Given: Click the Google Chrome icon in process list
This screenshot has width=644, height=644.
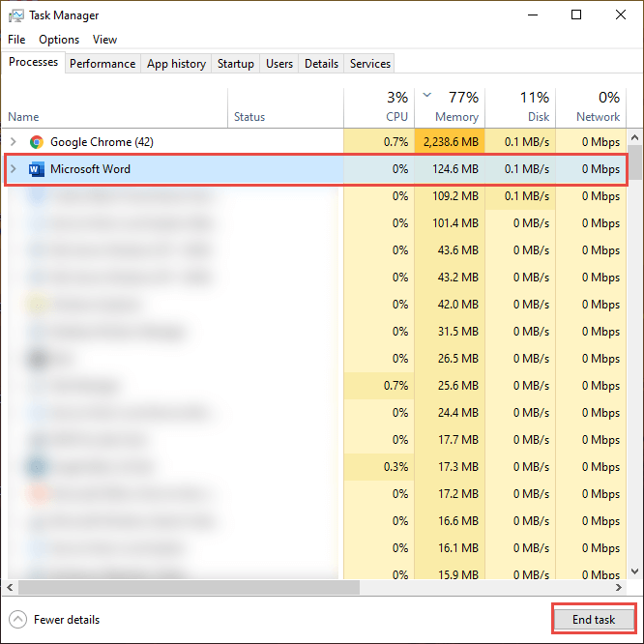Looking at the screenshot, I should pyautogui.click(x=37, y=142).
